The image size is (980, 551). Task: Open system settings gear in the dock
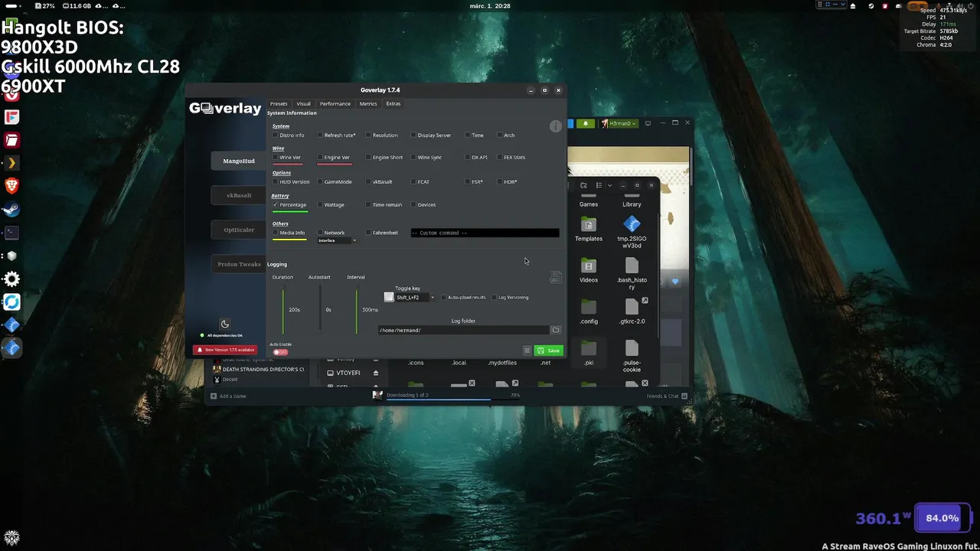[x=11, y=279]
